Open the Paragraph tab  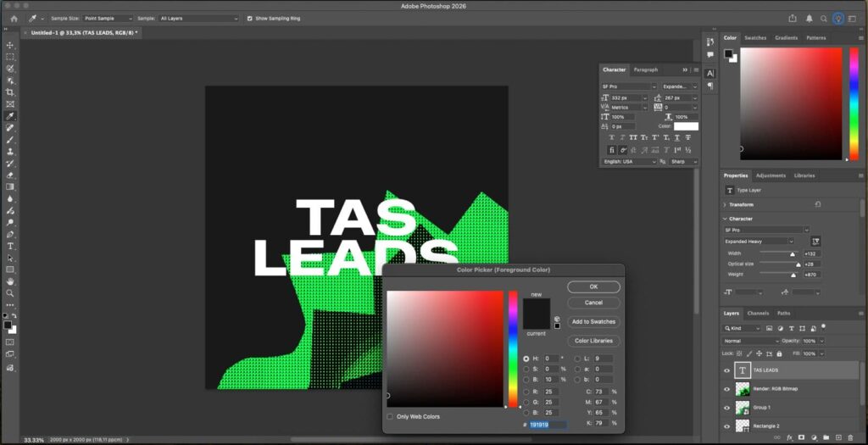[x=645, y=70]
